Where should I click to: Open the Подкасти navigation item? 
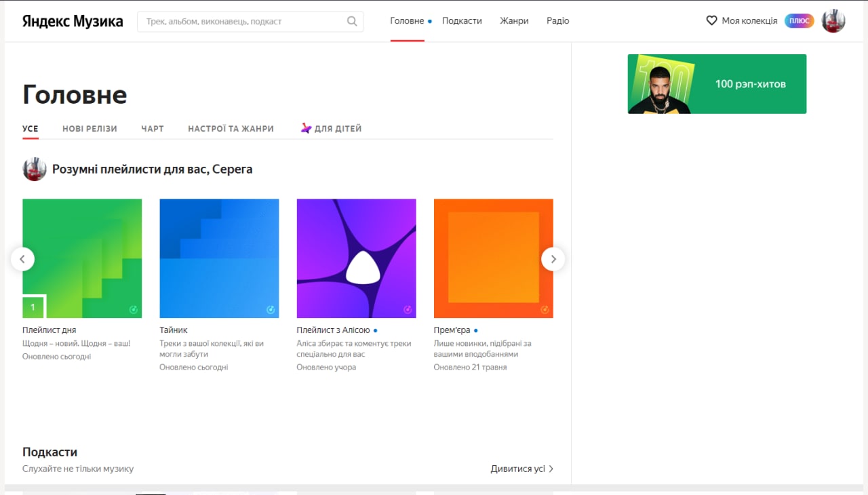coord(462,21)
